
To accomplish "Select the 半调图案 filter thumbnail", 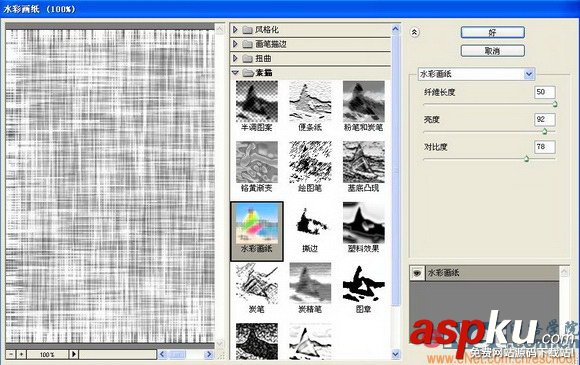I will point(257,102).
